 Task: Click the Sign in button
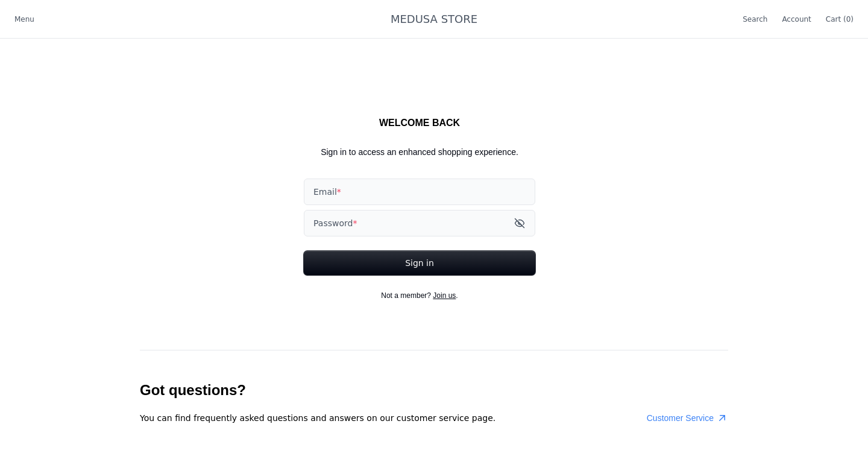click(420, 263)
